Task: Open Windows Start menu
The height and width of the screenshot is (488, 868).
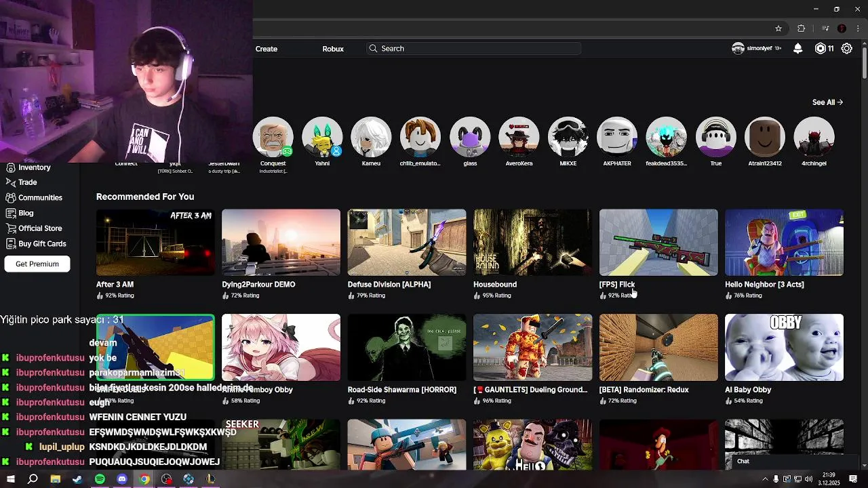Action: [x=10, y=479]
